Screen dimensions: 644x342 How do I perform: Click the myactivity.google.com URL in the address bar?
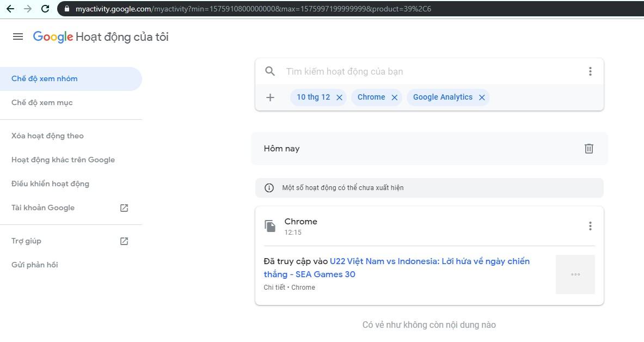pos(253,9)
